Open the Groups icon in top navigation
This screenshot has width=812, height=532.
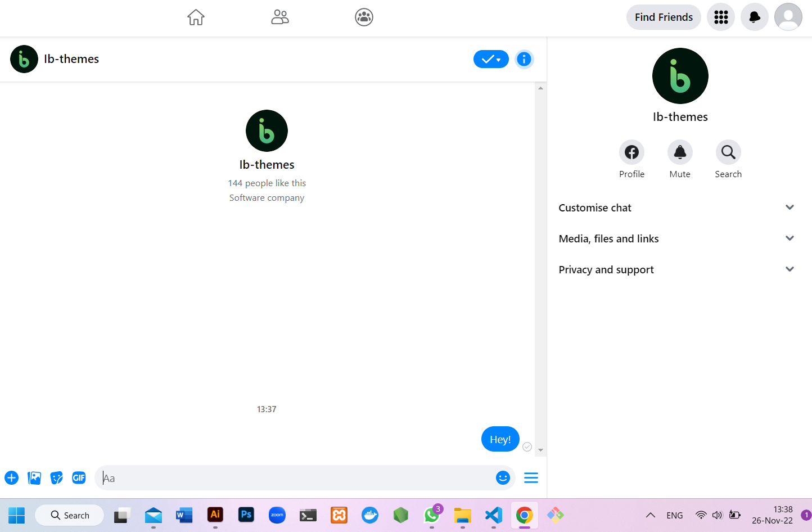coord(364,17)
